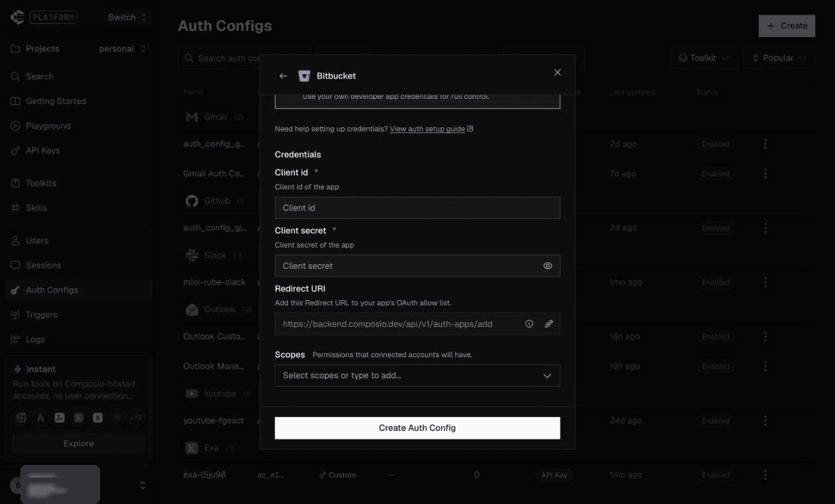Open three-dot menu for Gmail Auth Co row

[x=765, y=174]
